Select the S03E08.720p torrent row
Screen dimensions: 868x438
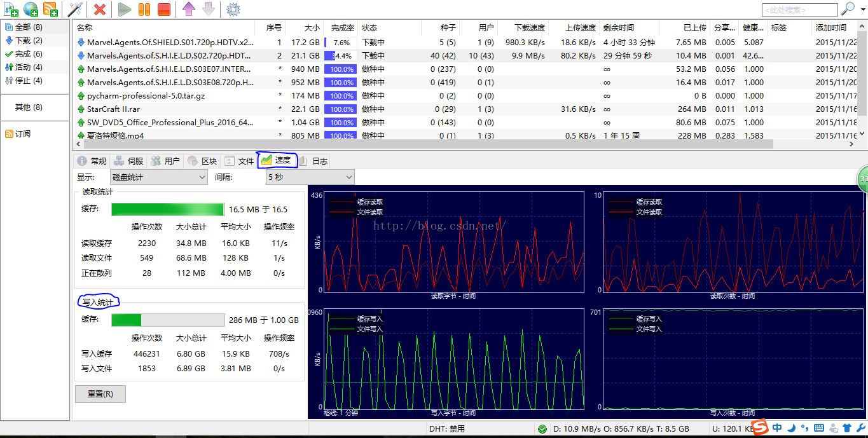465,83
